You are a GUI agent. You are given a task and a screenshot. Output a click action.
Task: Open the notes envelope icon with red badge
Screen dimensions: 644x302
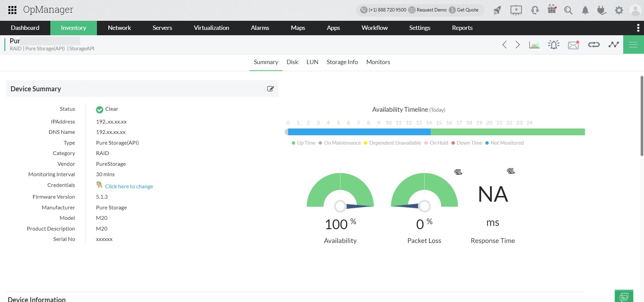click(573, 44)
